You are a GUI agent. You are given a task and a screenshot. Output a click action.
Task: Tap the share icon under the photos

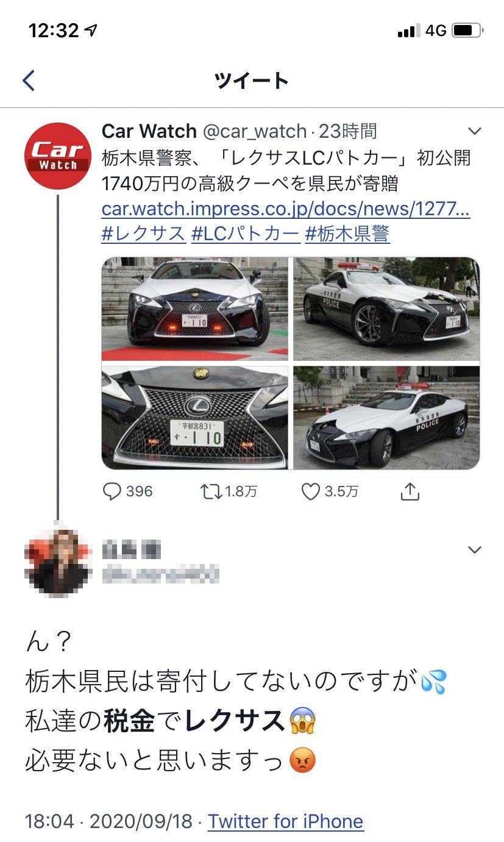point(410,491)
